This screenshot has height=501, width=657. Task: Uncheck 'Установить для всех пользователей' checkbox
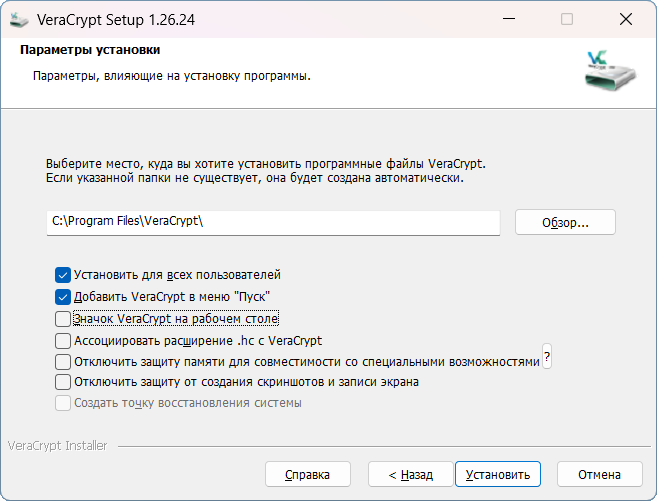63,274
